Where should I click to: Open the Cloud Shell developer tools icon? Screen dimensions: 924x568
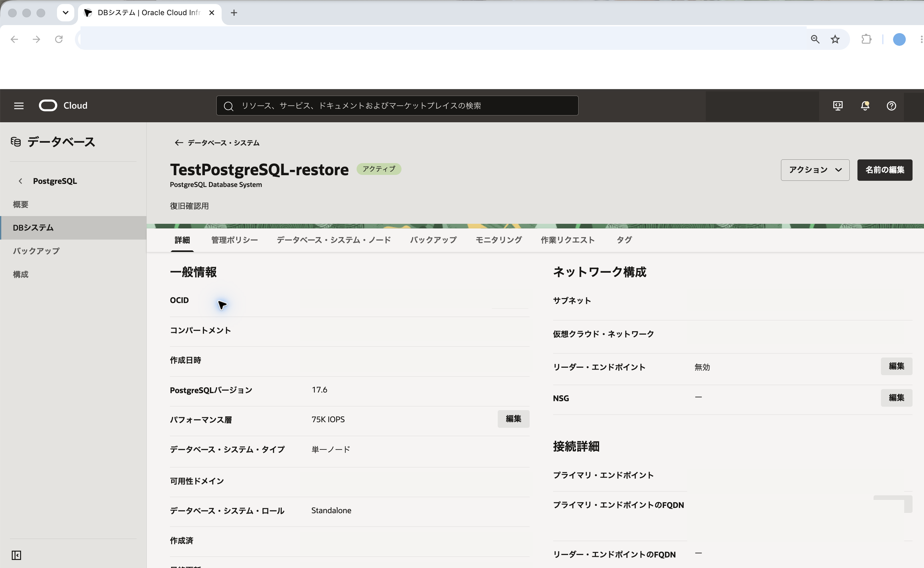pos(838,106)
